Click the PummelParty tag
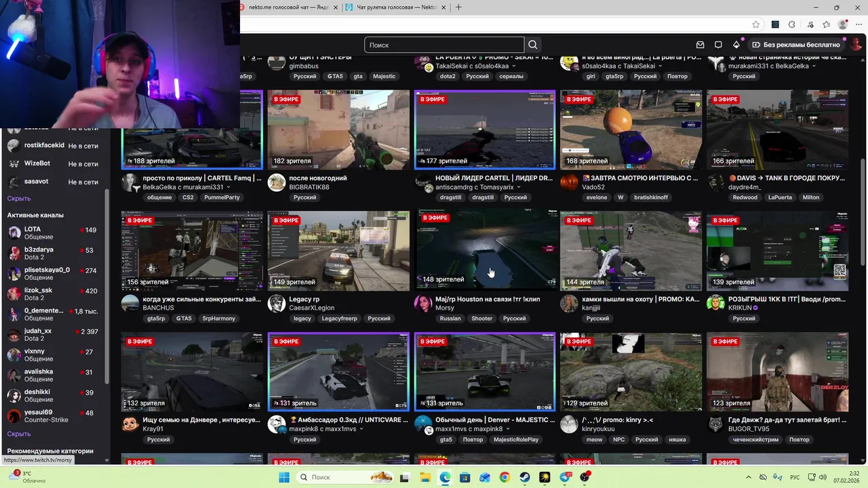 point(222,197)
